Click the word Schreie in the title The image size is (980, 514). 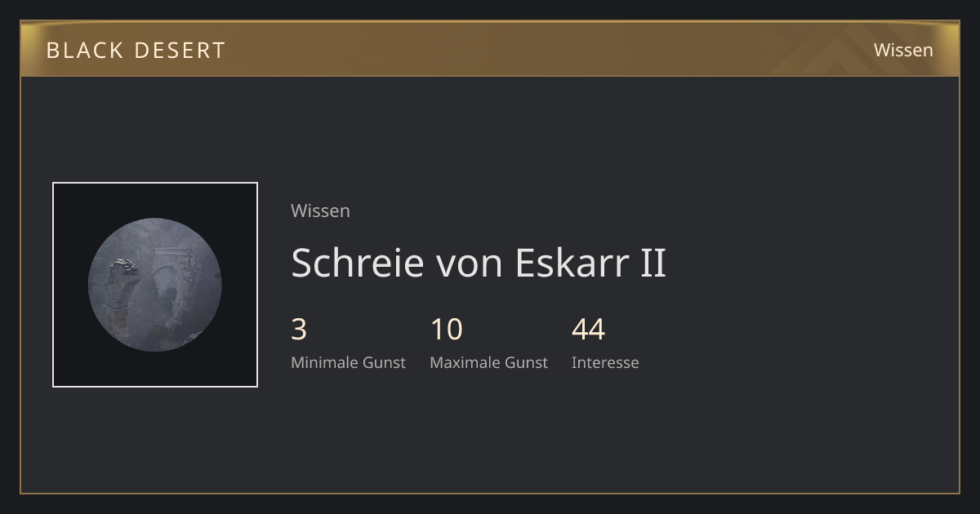click(358, 263)
